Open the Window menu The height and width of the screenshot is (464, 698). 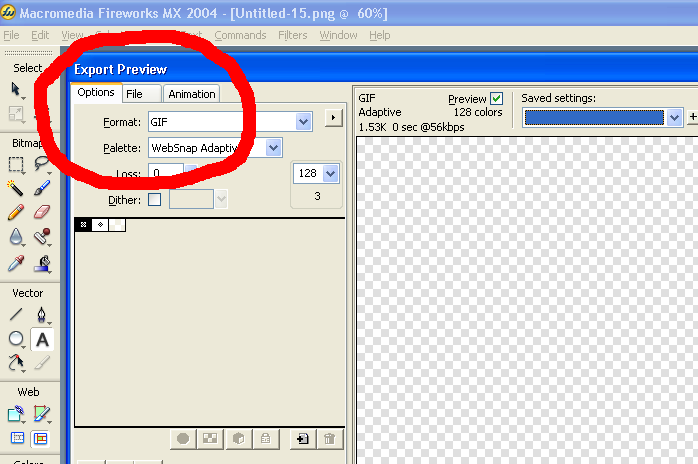tap(338, 35)
